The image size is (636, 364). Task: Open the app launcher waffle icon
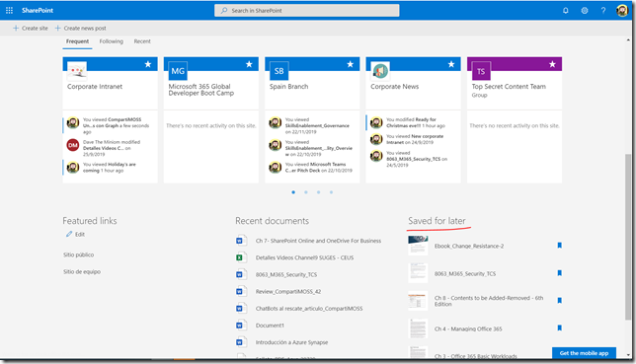click(9, 10)
